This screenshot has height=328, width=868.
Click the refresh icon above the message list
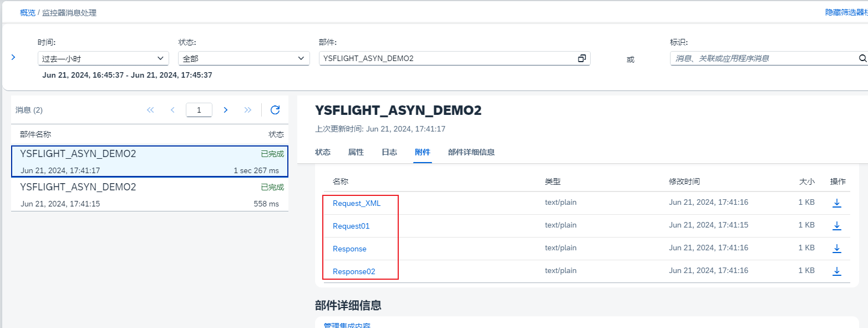pyautogui.click(x=275, y=109)
